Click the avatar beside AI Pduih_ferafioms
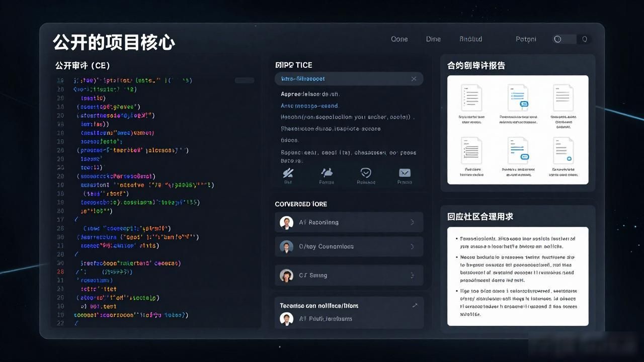The height and width of the screenshot is (362, 644). tap(286, 319)
